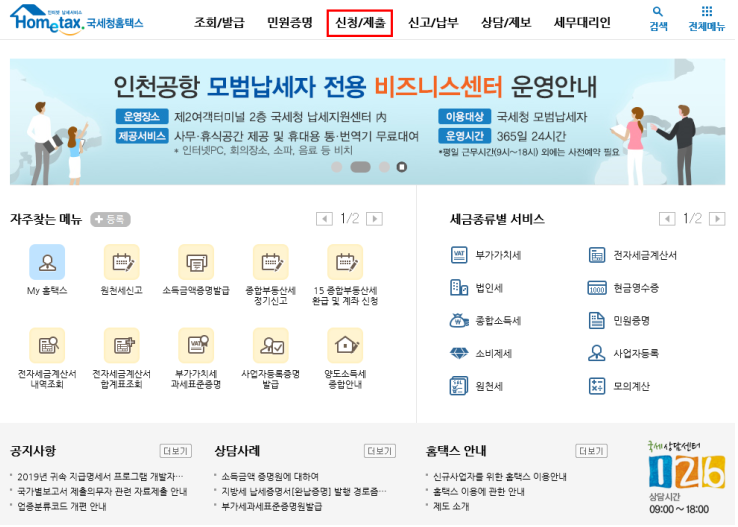
Task: Go to next page of 세금종류별 서비스
Action: pos(717,219)
